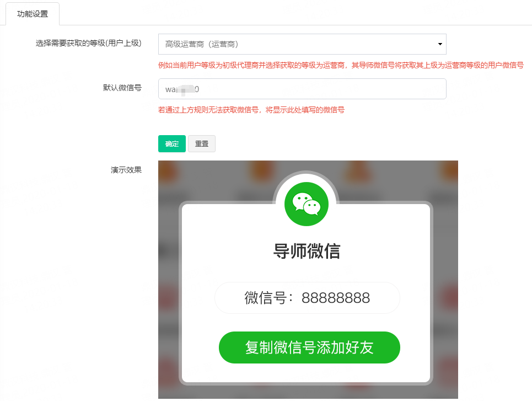
Task: Focus the 默认微信号 input field
Action: tap(302, 89)
